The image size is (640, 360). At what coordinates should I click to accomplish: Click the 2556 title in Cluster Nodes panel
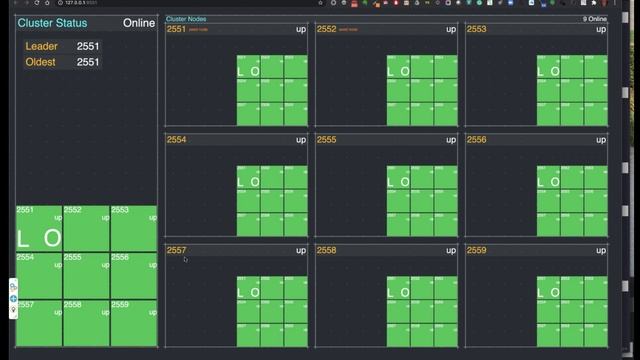(476, 140)
